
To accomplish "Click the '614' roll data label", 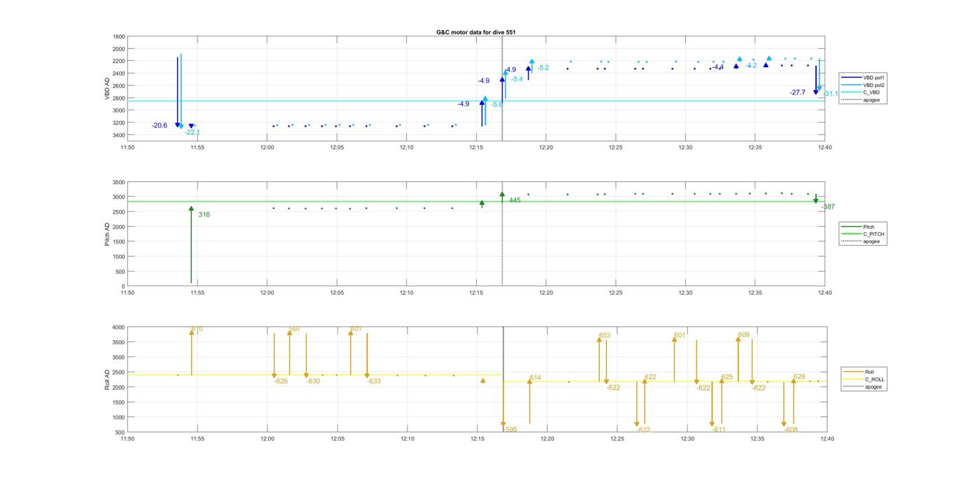I will point(535,378).
